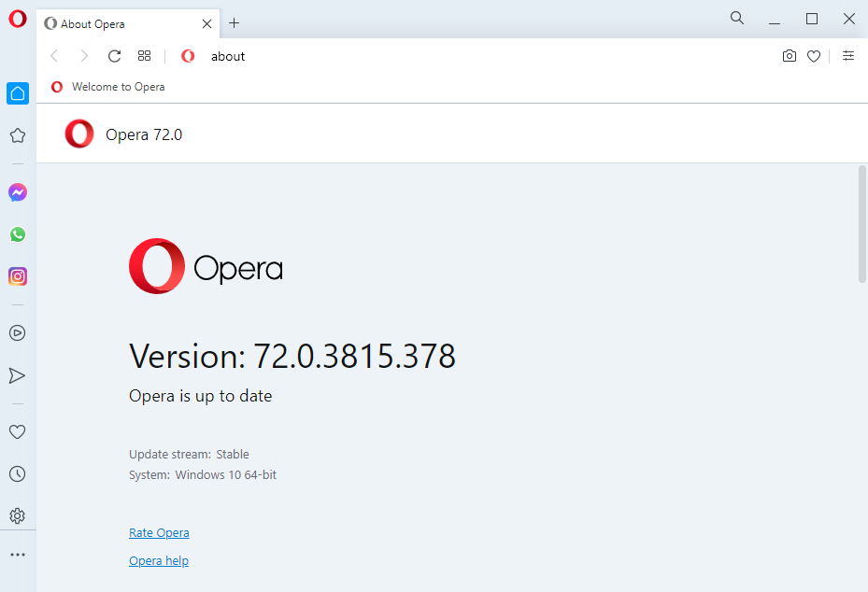
Task: Click the Opera icon in address bar
Action: coord(188,56)
